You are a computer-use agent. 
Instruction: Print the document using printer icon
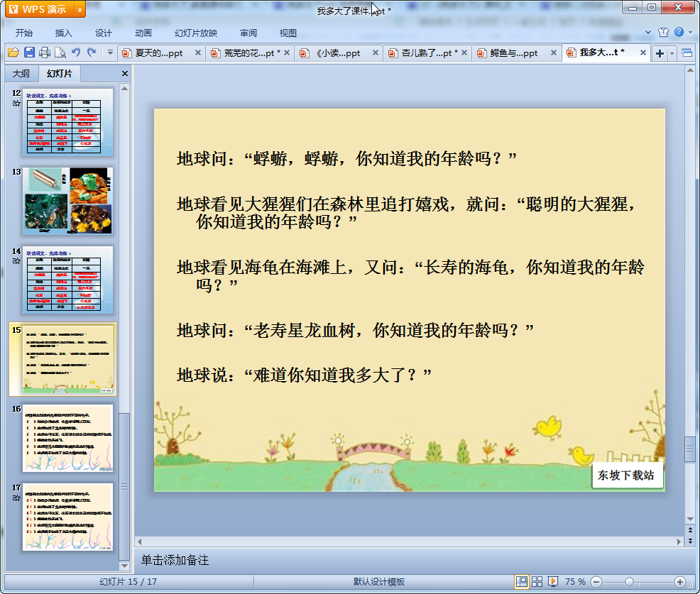coord(45,53)
